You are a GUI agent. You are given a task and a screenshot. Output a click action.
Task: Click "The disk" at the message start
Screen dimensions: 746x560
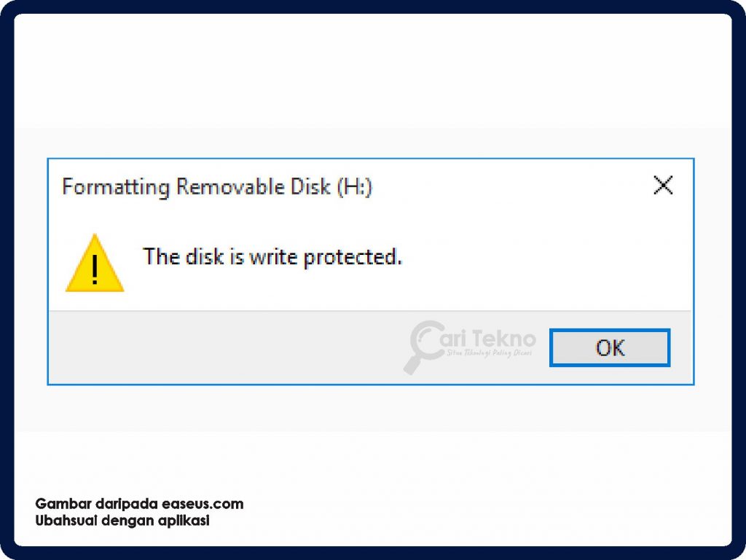coord(183,256)
